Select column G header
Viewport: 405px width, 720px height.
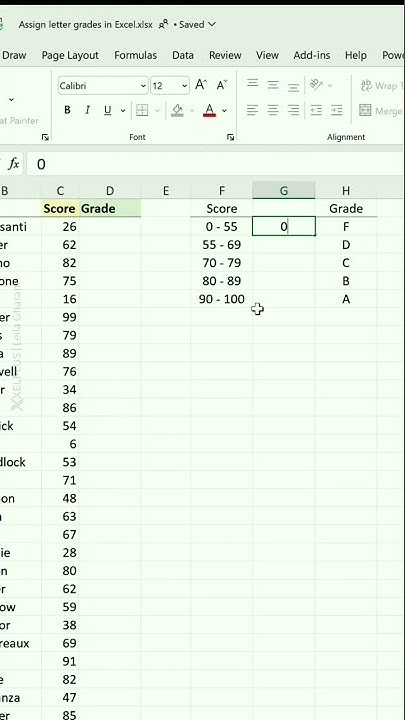coord(284,191)
